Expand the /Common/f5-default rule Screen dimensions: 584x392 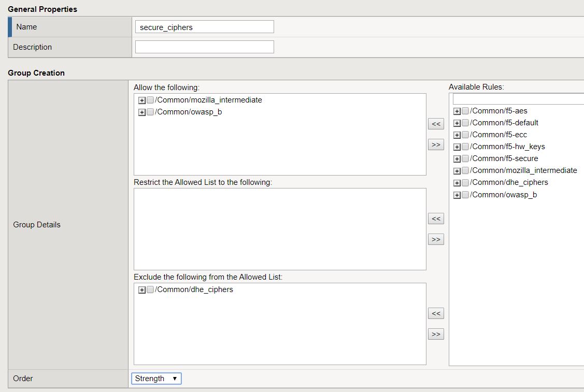tap(457, 123)
